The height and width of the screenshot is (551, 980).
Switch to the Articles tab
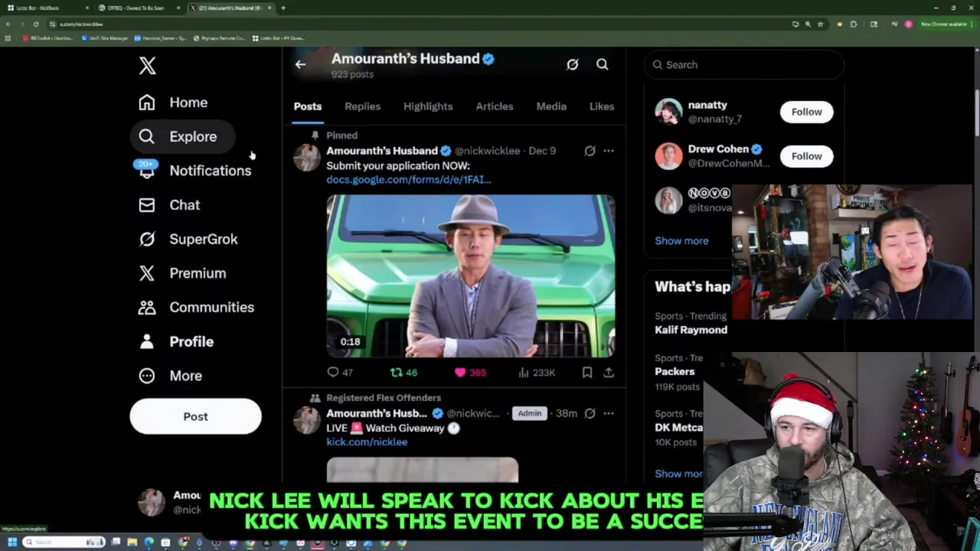click(x=495, y=106)
